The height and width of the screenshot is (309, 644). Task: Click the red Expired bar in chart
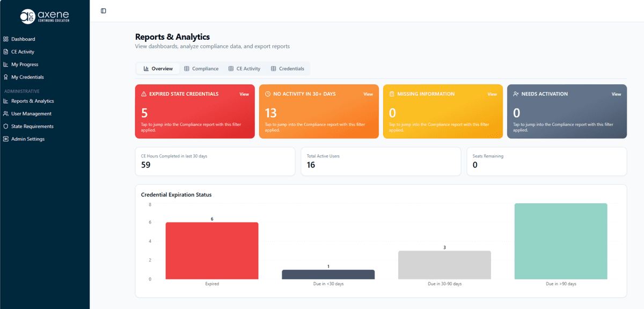(x=212, y=251)
